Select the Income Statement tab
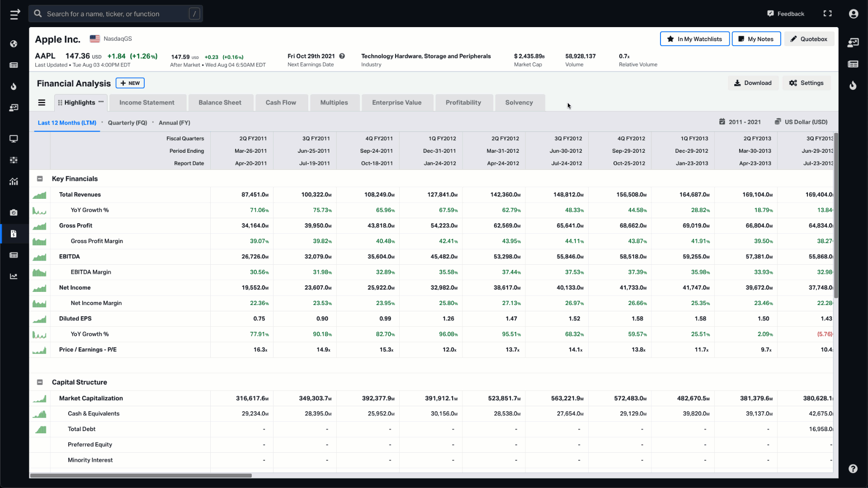This screenshot has height=488, width=868. click(x=146, y=102)
